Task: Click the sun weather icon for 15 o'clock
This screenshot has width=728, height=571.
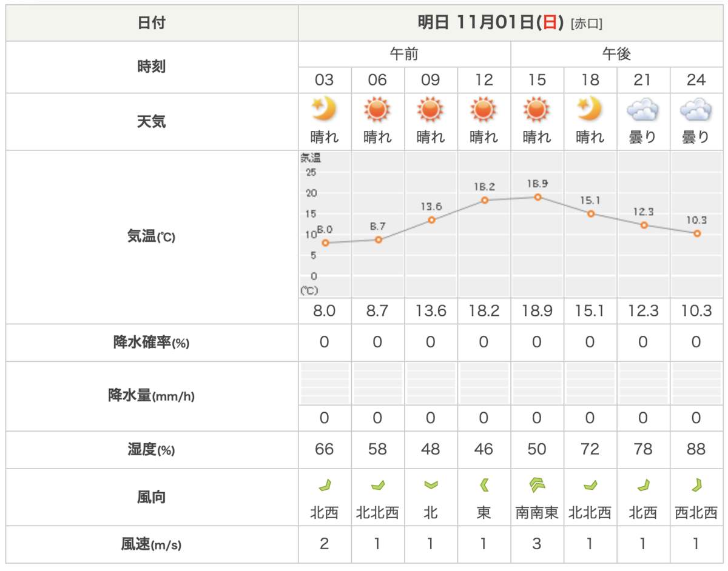Action: click(x=537, y=110)
